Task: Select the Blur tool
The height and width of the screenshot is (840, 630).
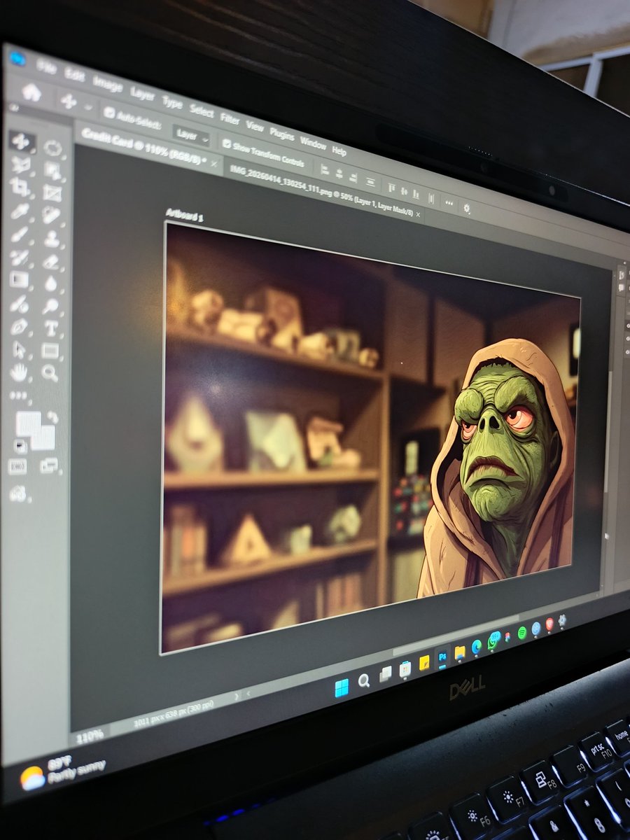Action: [51, 283]
